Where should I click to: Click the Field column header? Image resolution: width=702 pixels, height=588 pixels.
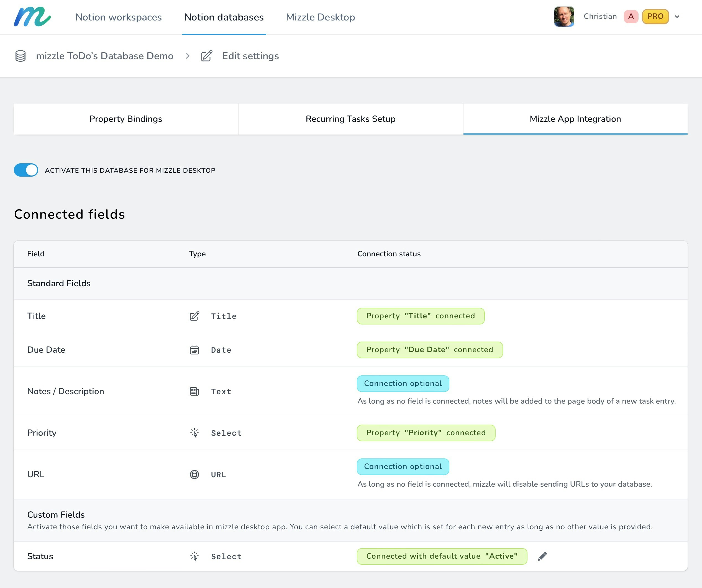click(x=36, y=254)
